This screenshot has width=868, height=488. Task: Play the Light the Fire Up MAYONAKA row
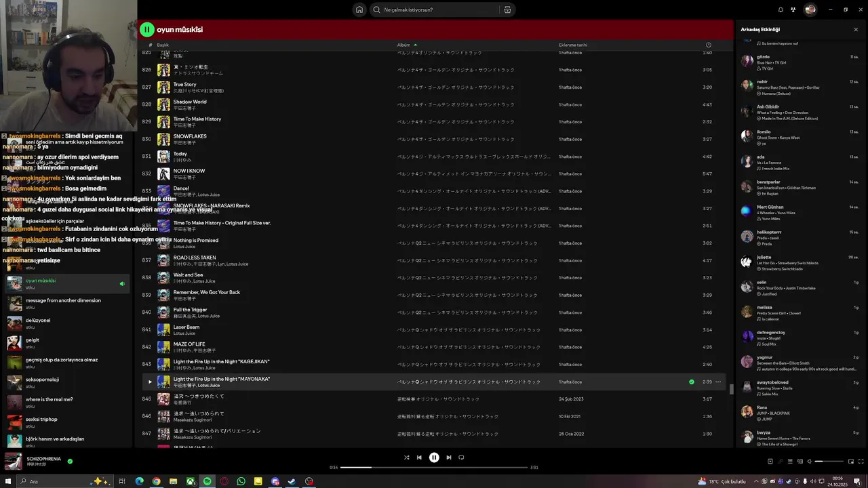150,382
